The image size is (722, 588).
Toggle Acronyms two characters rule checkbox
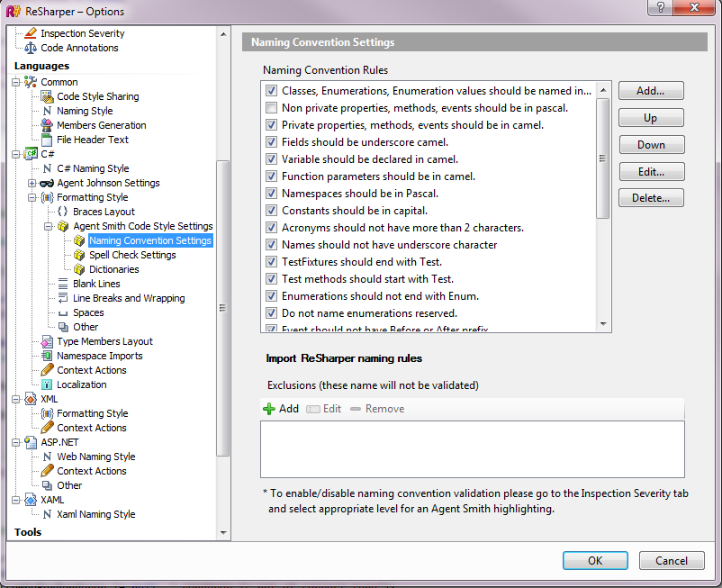[x=271, y=228]
